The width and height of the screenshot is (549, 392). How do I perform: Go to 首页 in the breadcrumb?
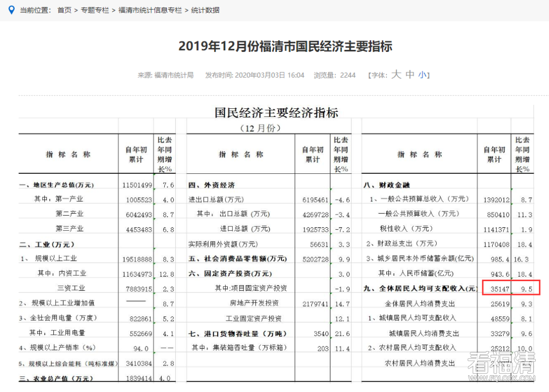[65, 10]
